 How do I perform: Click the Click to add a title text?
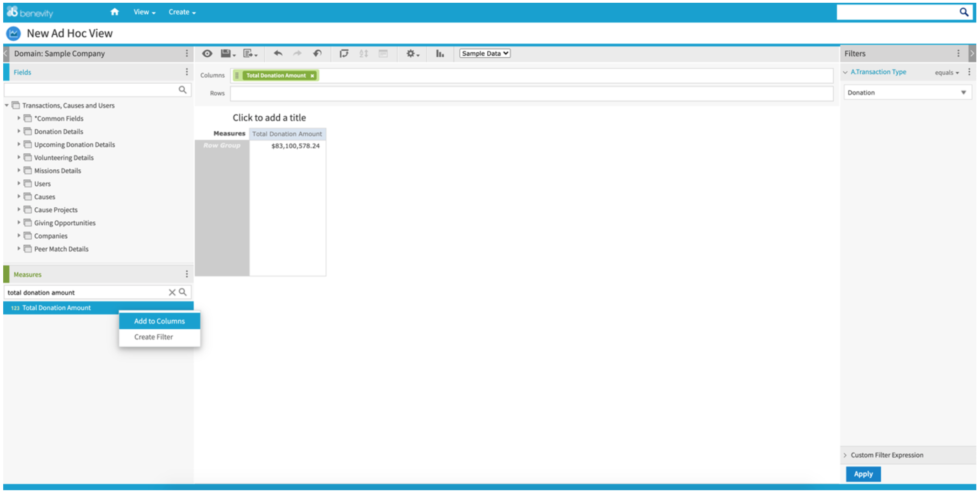269,118
